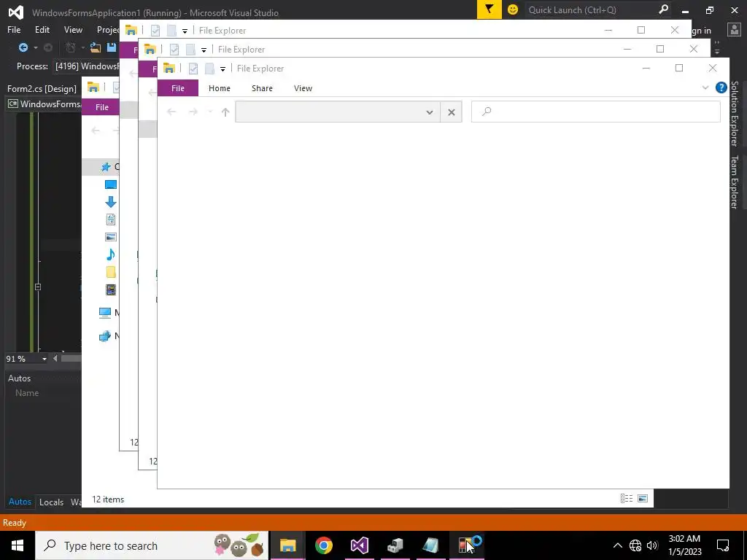Click Up arrow in front File Explorer
This screenshot has height=560, width=747.
tap(225, 112)
